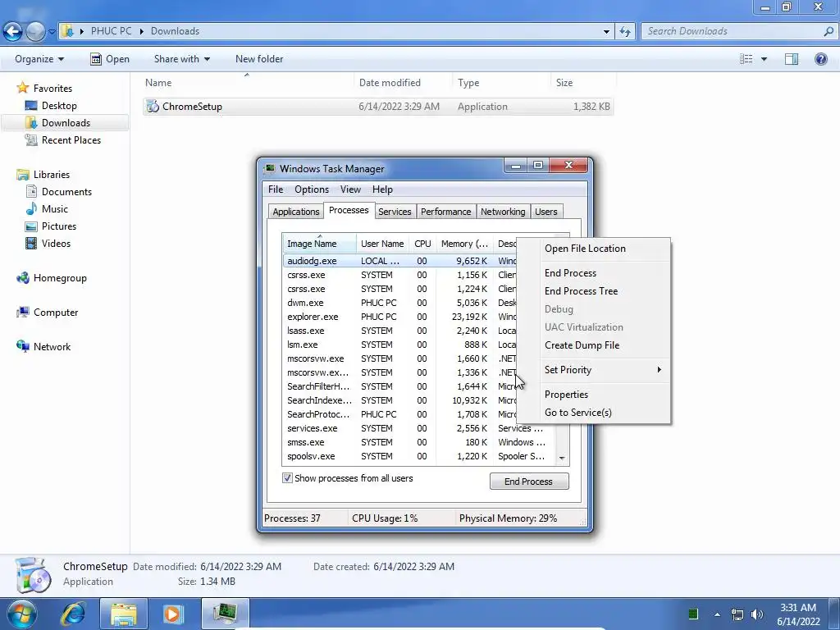The height and width of the screenshot is (630, 840).
Task: Launch Internet Explorer from the taskbar
Action: click(x=73, y=614)
